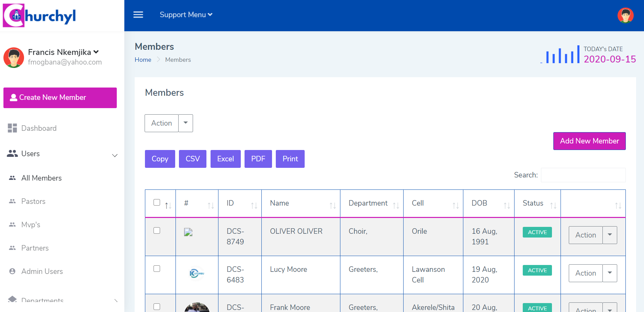Screen dimensions: 644x312
Task: Check the OLIVER OLIVER row checkbox
Action: click(x=157, y=230)
